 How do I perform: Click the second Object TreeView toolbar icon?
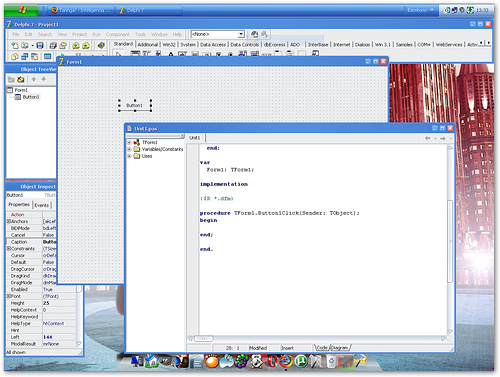click(21, 79)
